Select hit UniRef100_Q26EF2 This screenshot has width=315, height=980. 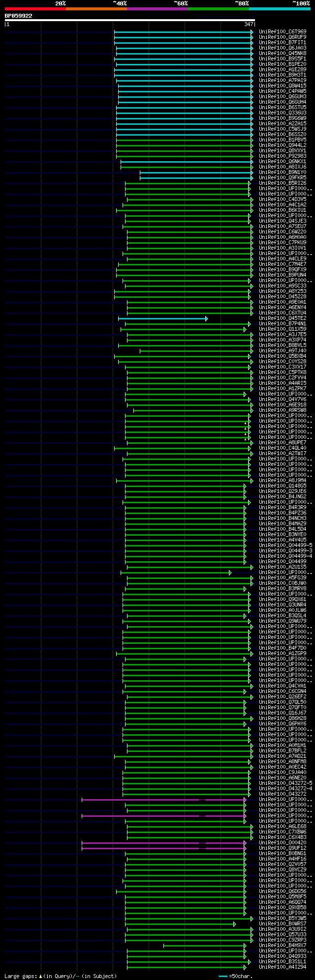pyautogui.click(x=283, y=696)
